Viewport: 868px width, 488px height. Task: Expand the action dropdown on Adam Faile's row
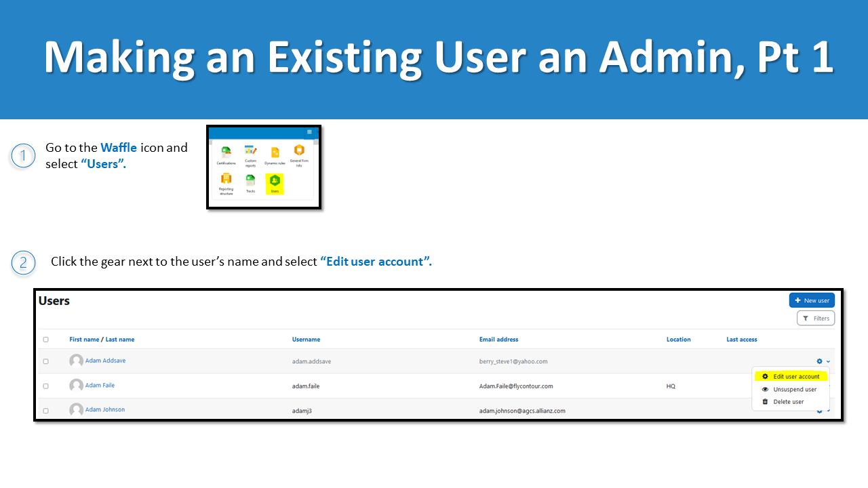click(829, 386)
